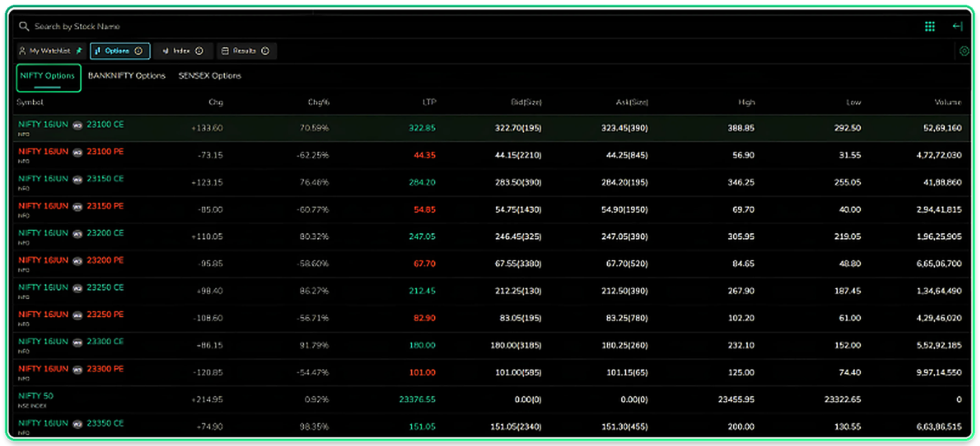Viewport: 980px width, 446px height.
Task: Open watchlist settings gear icon
Action: (964, 51)
